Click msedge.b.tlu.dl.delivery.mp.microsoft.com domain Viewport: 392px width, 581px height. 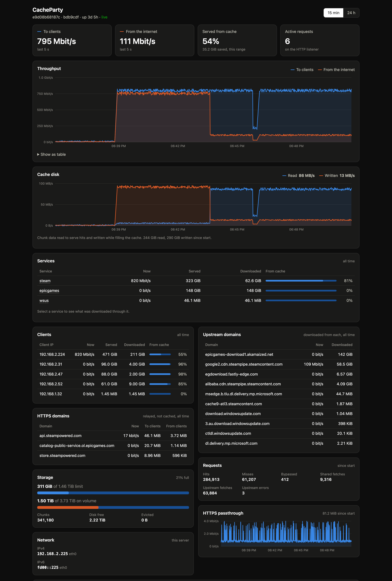coord(243,394)
